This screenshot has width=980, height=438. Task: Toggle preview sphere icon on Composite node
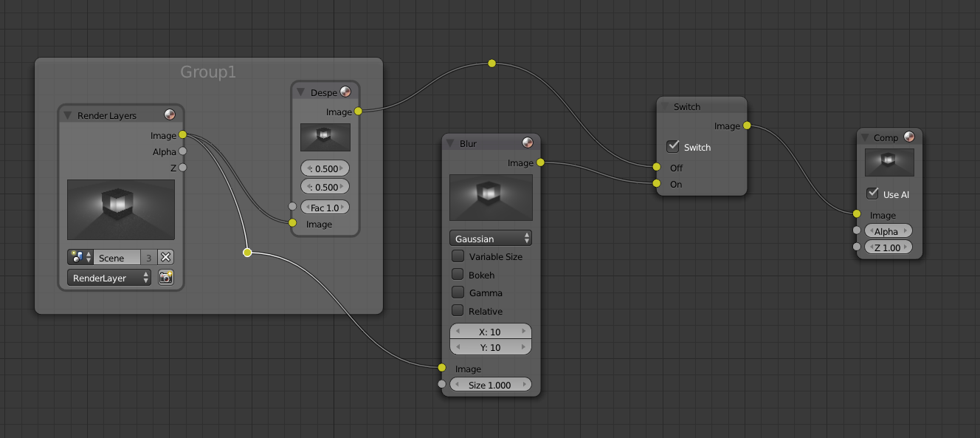coord(908,137)
